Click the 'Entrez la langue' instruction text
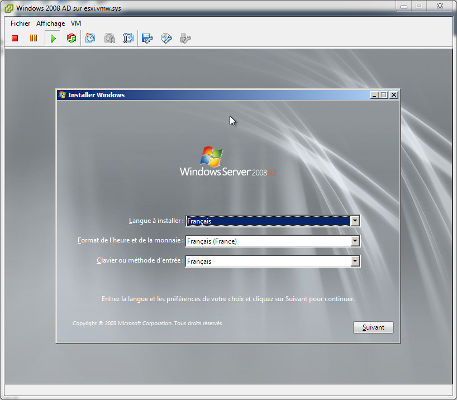 point(228,299)
